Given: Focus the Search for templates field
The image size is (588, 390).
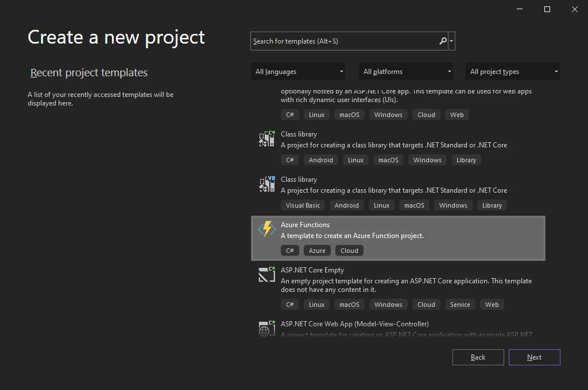Looking at the screenshot, I should point(343,41).
